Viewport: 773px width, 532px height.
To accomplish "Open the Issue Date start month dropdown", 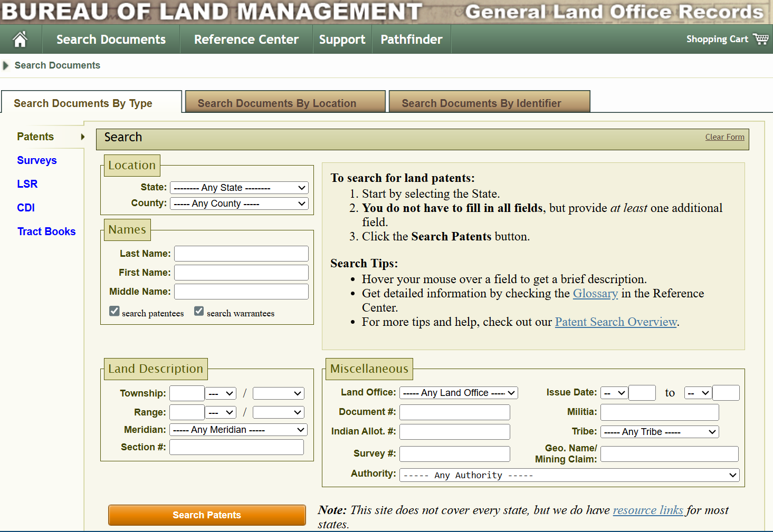I will tap(614, 393).
